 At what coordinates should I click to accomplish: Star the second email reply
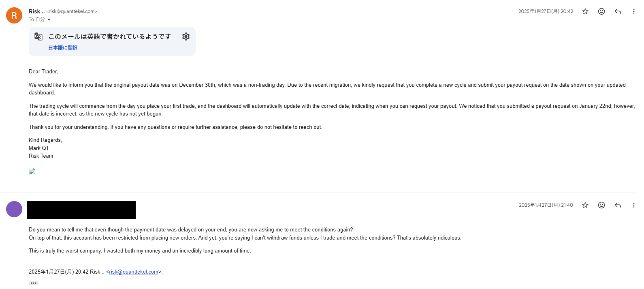[585, 205]
